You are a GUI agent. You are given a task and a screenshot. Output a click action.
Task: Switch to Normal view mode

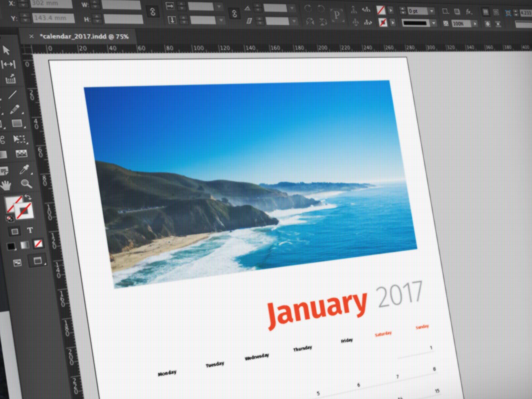[x=17, y=262]
